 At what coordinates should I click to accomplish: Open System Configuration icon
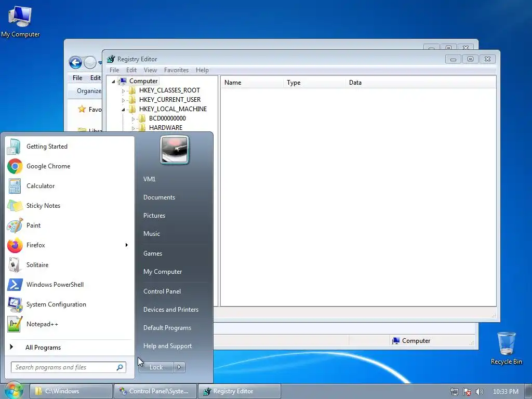[15, 304]
